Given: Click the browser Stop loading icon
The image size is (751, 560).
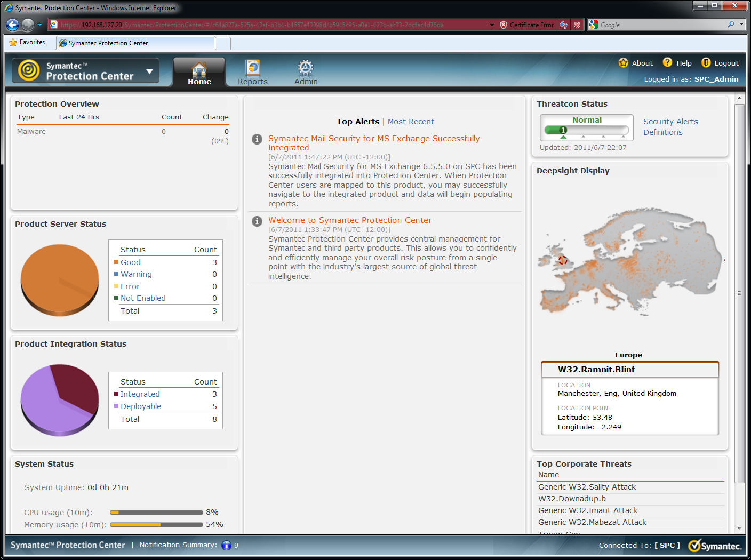Looking at the screenshot, I should pos(577,25).
